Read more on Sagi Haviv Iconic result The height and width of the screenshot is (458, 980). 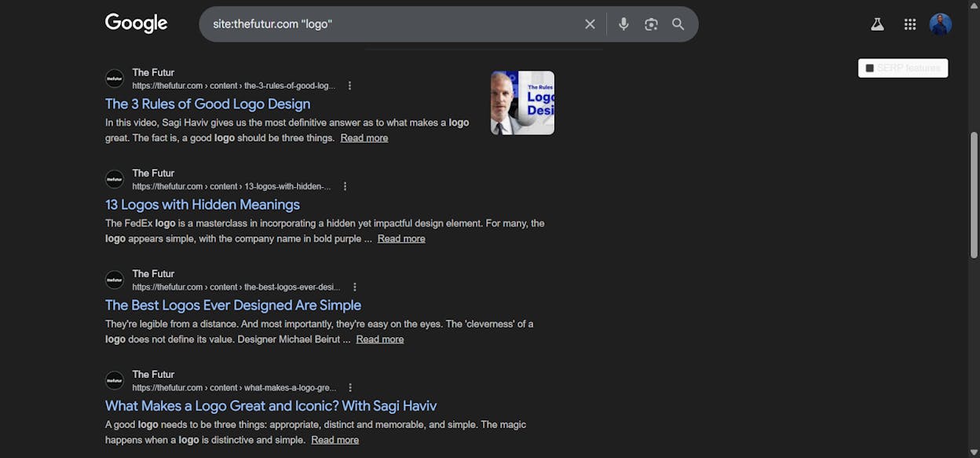click(335, 439)
